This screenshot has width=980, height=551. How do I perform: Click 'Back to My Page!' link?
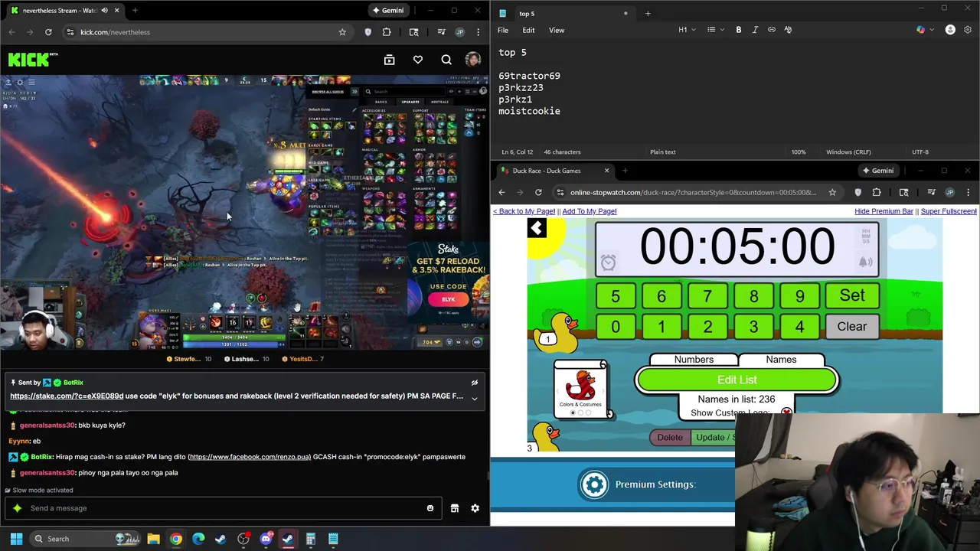524,211
